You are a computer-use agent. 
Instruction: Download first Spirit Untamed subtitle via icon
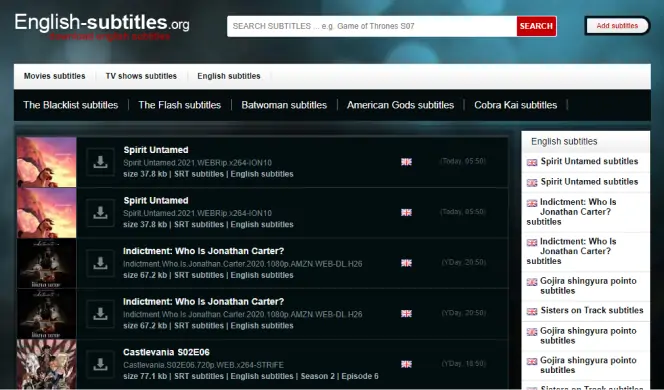tap(100, 162)
